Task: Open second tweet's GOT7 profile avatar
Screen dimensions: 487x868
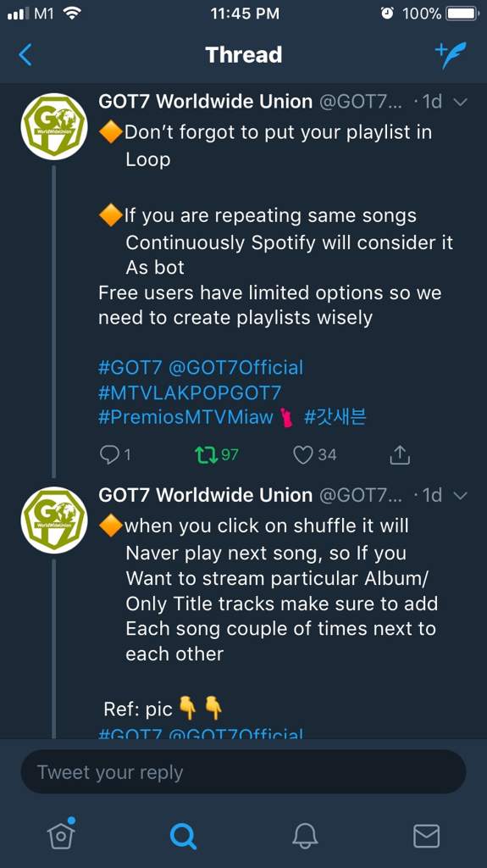Action: [x=53, y=520]
